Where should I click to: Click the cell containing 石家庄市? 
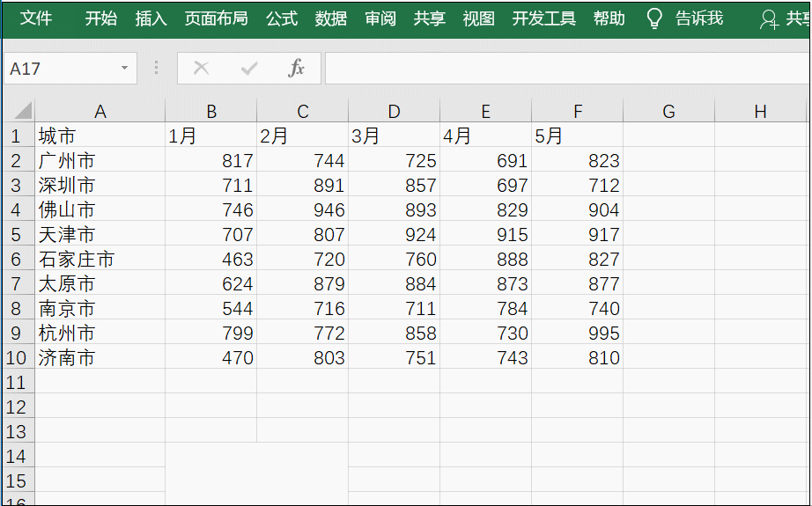tap(100, 260)
